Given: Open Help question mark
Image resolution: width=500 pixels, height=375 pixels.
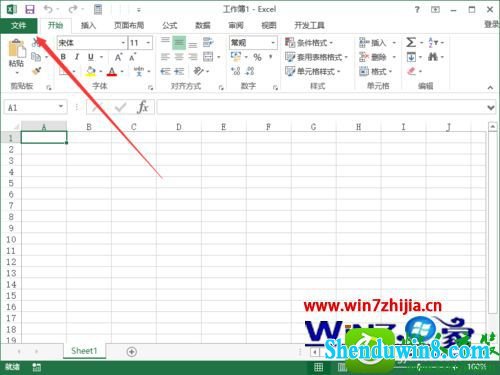Looking at the screenshot, I should 417,10.
